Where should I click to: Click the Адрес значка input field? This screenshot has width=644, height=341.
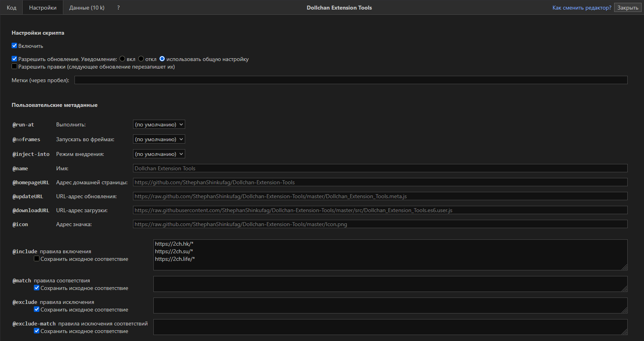380,224
